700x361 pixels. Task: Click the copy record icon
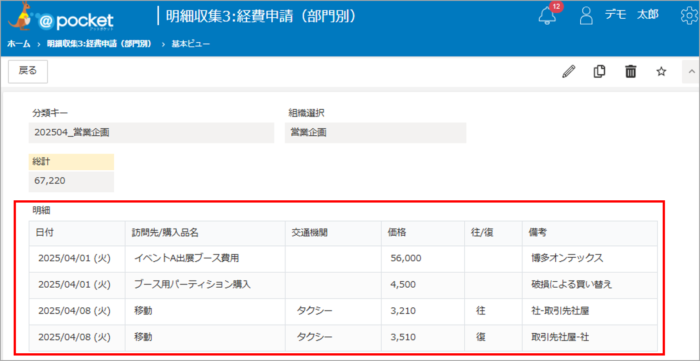tap(600, 71)
